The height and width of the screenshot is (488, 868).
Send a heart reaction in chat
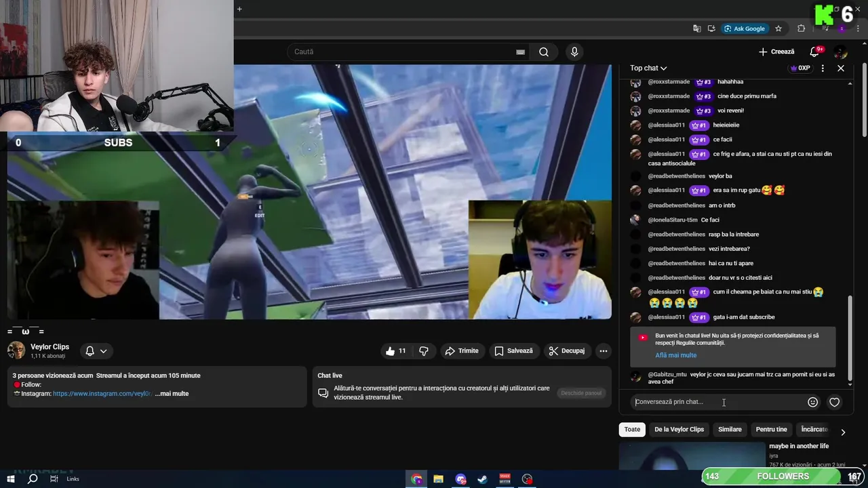(835, 402)
